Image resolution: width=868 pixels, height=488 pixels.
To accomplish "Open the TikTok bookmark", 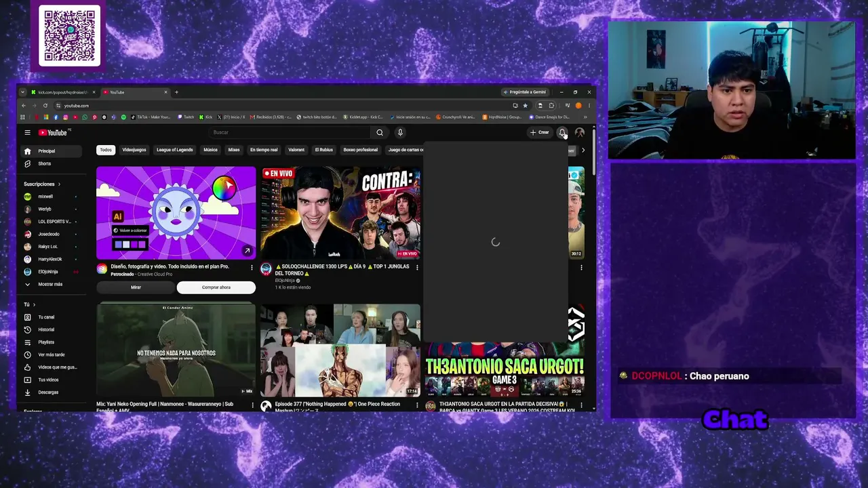I will pyautogui.click(x=152, y=117).
